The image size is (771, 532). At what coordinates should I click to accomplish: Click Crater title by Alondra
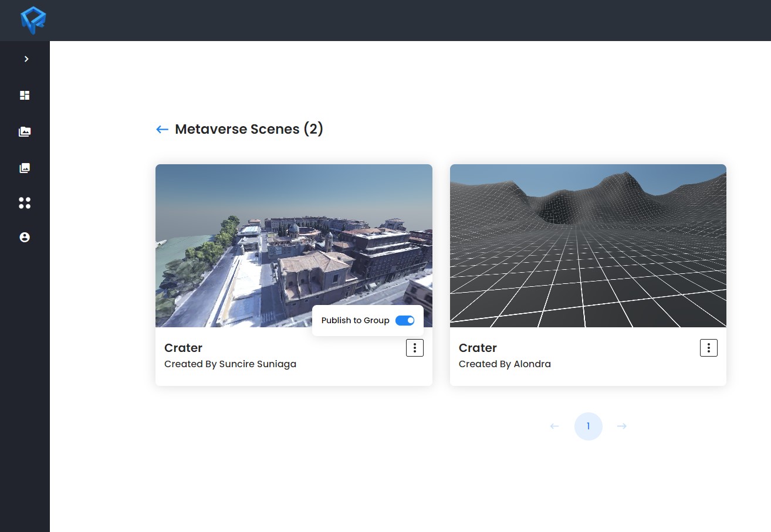[478, 348]
